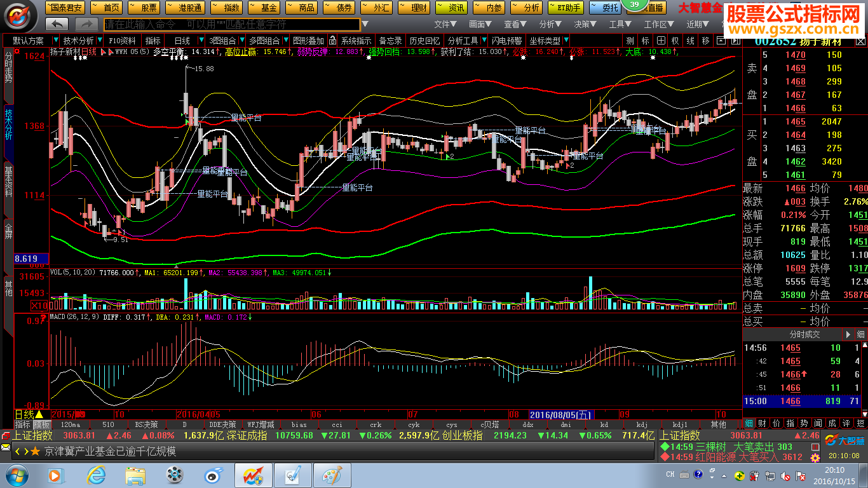The image size is (868, 488).
Task: Open the 坐标类型 dropdown
Action: 548,41
